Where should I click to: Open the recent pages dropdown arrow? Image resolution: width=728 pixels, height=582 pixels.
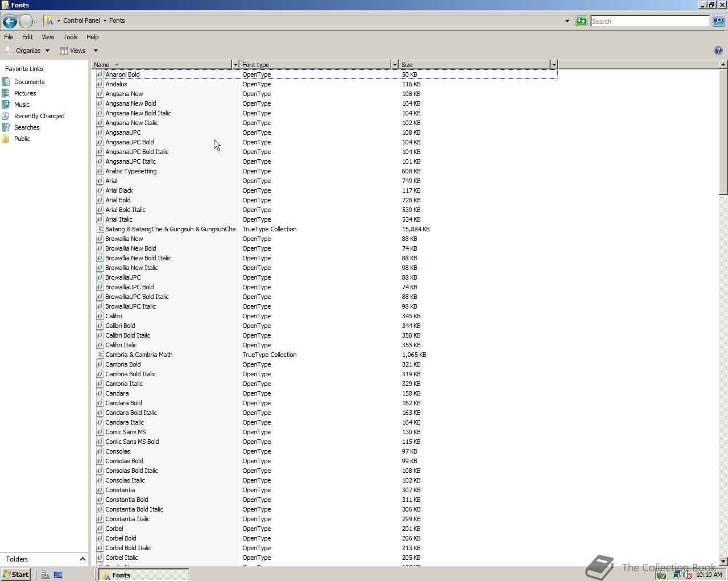(36, 22)
